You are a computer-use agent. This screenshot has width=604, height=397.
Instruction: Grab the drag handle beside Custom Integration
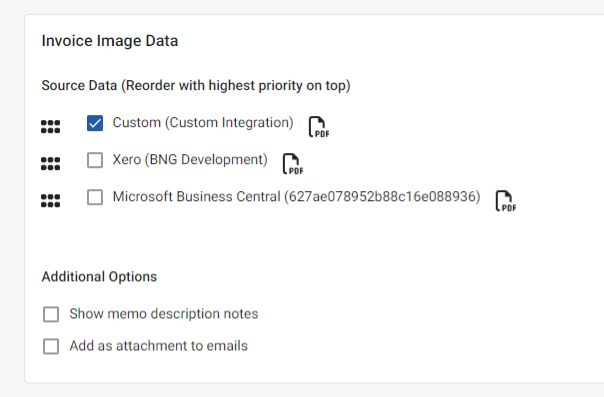pos(50,126)
